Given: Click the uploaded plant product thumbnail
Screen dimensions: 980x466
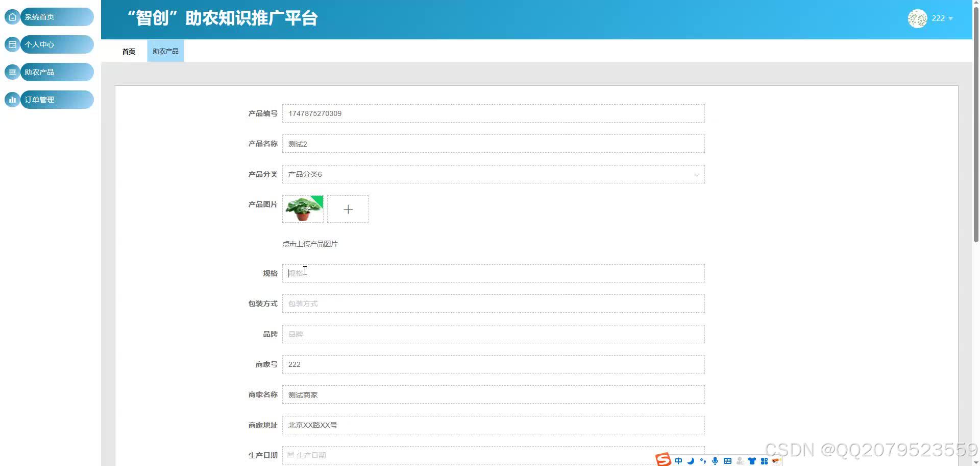Looking at the screenshot, I should (x=303, y=209).
